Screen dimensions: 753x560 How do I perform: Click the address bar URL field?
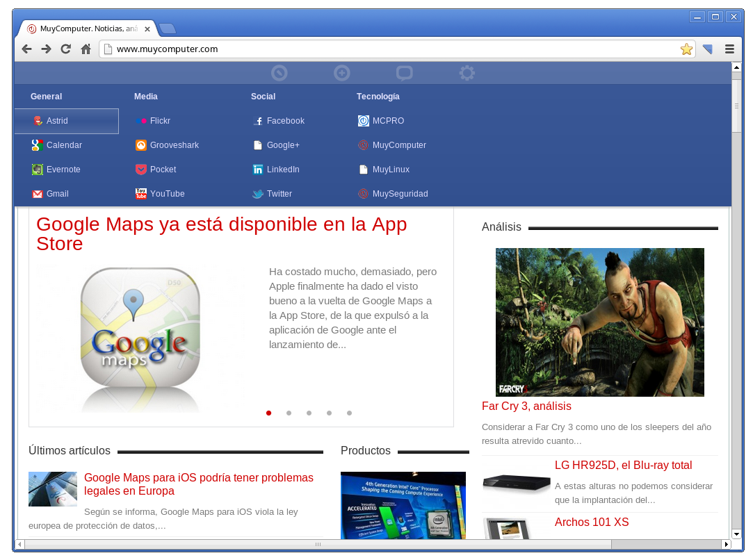click(x=389, y=49)
